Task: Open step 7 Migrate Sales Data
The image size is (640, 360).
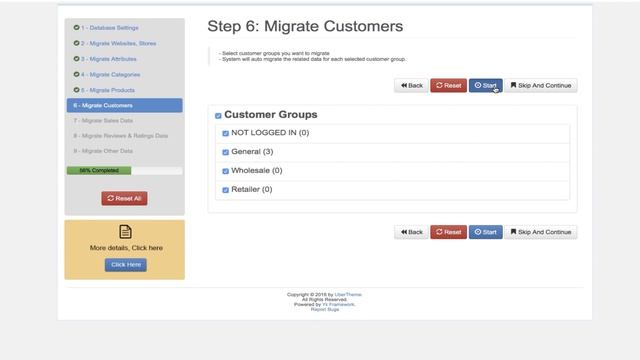Action: pyautogui.click(x=103, y=120)
